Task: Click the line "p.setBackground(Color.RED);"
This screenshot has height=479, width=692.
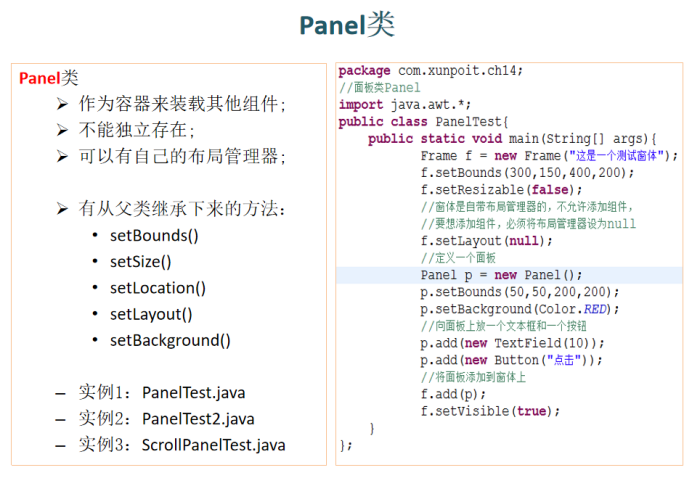Action: point(520,309)
